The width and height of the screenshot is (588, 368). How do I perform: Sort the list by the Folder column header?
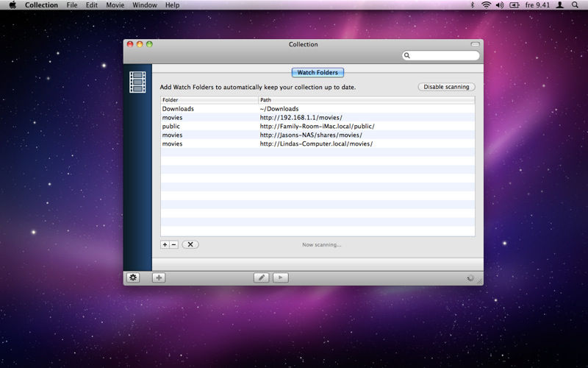[x=209, y=99]
